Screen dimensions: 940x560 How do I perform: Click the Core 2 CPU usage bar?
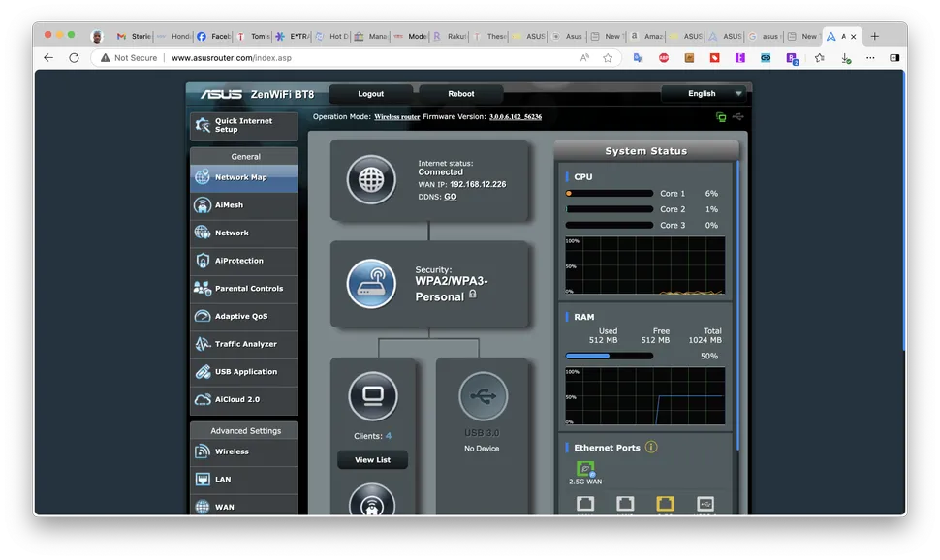pos(610,209)
